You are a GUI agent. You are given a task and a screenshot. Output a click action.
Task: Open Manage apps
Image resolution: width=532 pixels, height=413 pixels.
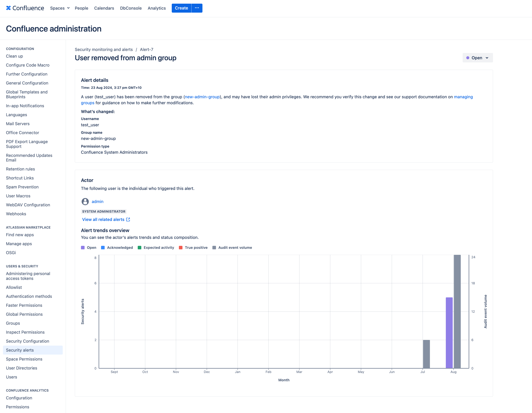click(x=19, y=244)
